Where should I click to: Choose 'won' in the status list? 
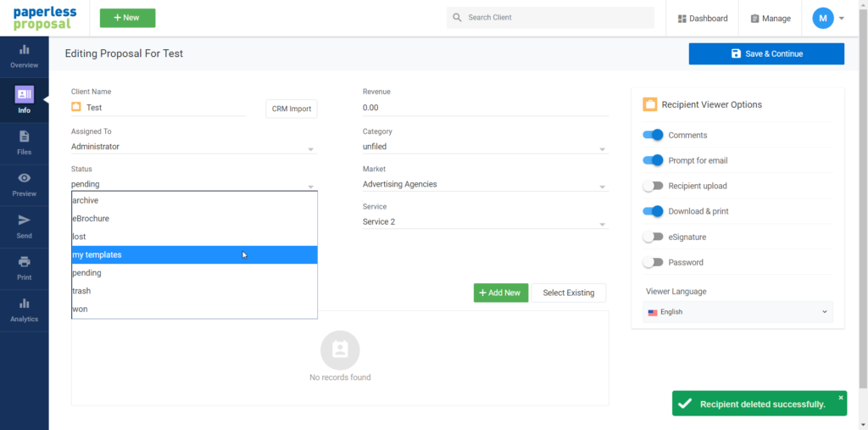pyautogui.click(x=194, y=309)
